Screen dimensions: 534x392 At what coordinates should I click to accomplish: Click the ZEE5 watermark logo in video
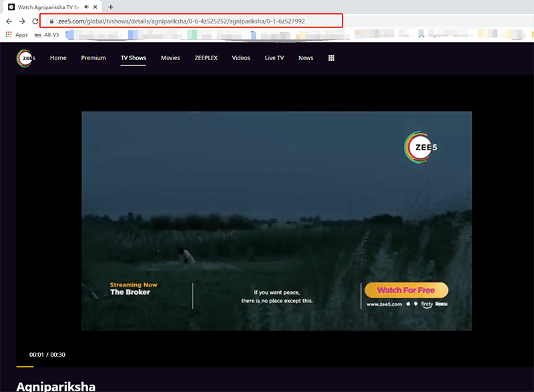tap(421, 147)
